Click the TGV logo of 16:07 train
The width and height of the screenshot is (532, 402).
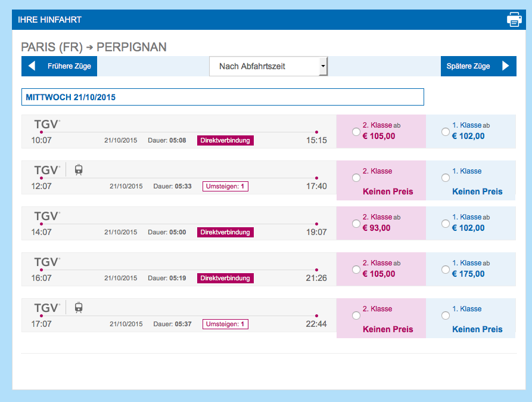click(x=46, y=262)
